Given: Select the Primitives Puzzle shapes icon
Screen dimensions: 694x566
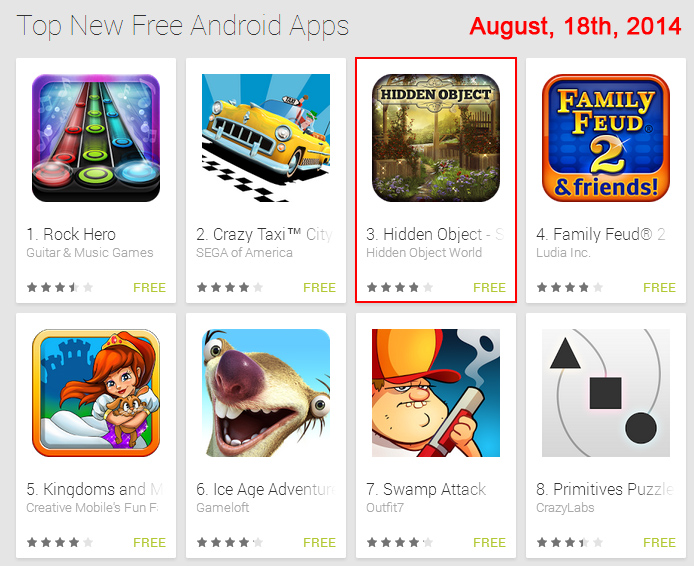Looking at the screenshot, I should (606, 393).
